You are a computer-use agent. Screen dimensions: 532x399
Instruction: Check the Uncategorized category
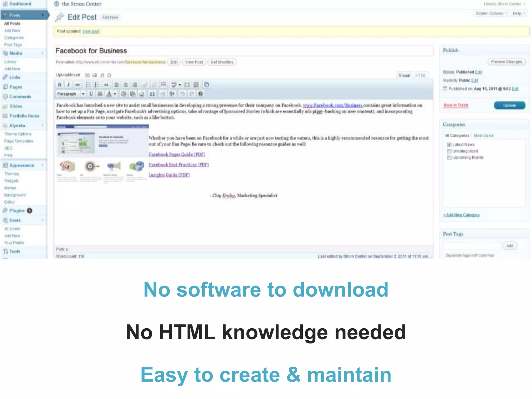click(x=449, y=151)
